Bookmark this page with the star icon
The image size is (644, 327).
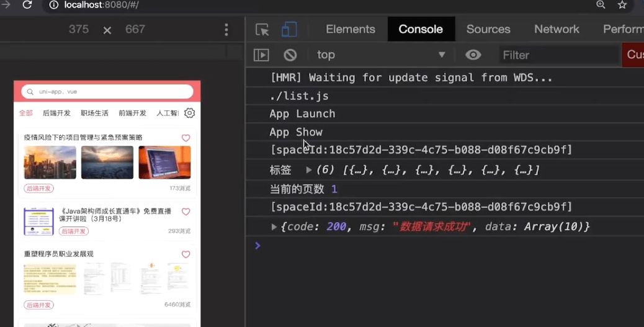[x=622, y=4]
